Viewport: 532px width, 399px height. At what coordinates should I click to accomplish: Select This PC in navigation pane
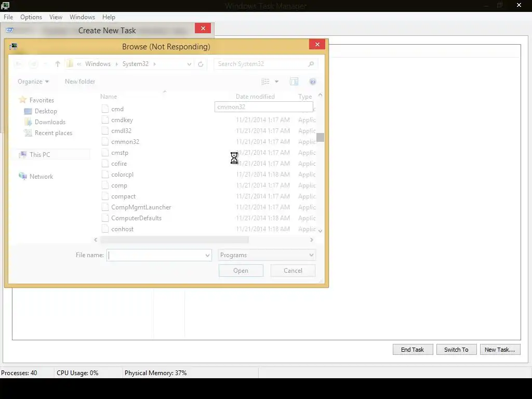point(39,155)
